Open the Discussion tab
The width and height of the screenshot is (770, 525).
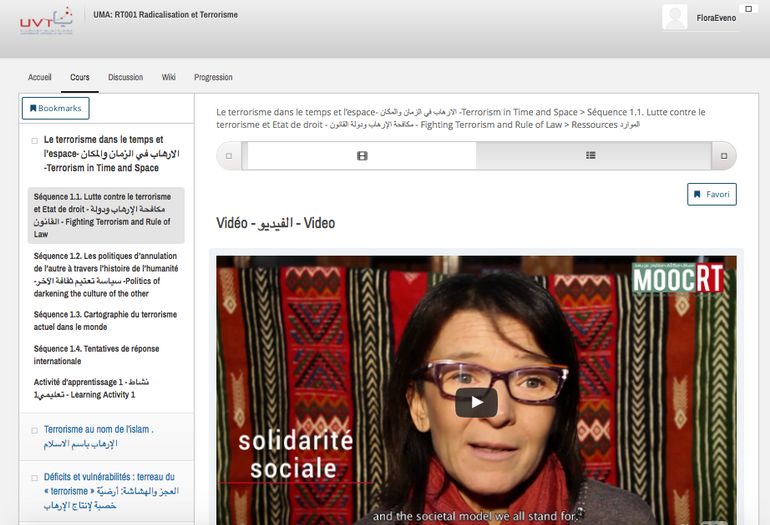(125, 77)
